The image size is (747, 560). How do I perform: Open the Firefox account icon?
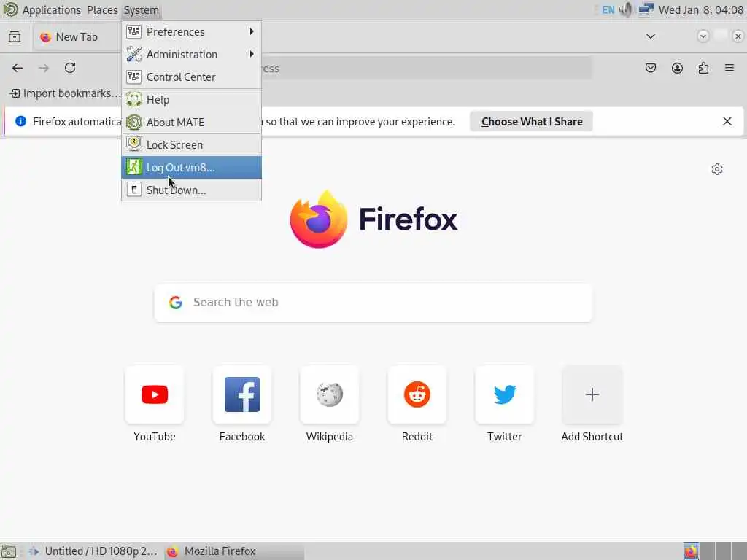pos(677,68)
